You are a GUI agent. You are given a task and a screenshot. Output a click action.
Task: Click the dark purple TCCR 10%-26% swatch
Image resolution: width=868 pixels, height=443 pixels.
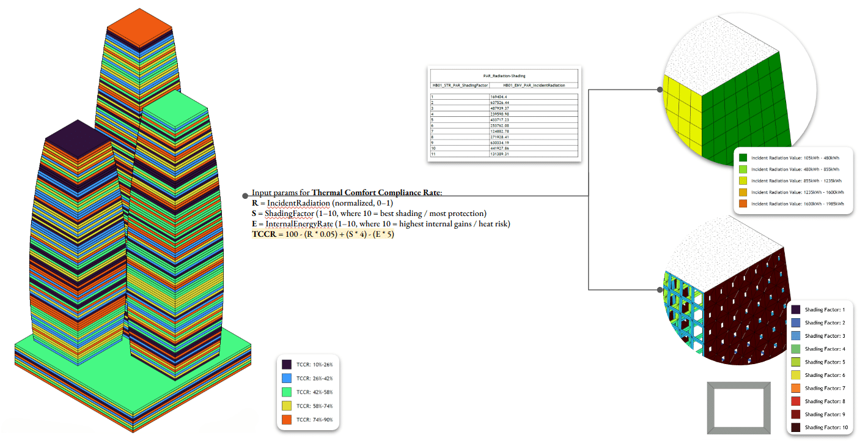click(x=286, y=364)
